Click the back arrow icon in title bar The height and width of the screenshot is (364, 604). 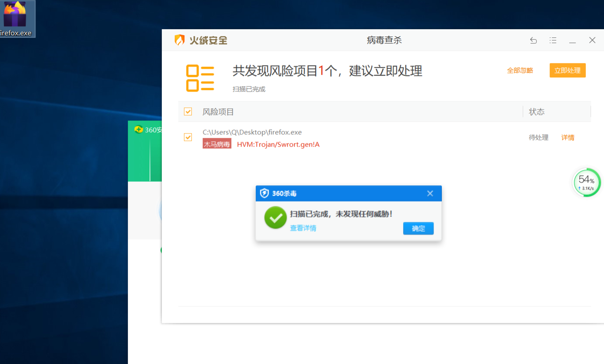(x=533, y=40)
